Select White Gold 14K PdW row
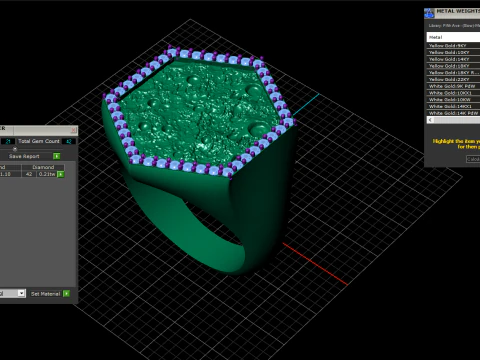Image resolution: width=480 pixels, height=360 pixels. coord(453,113)
